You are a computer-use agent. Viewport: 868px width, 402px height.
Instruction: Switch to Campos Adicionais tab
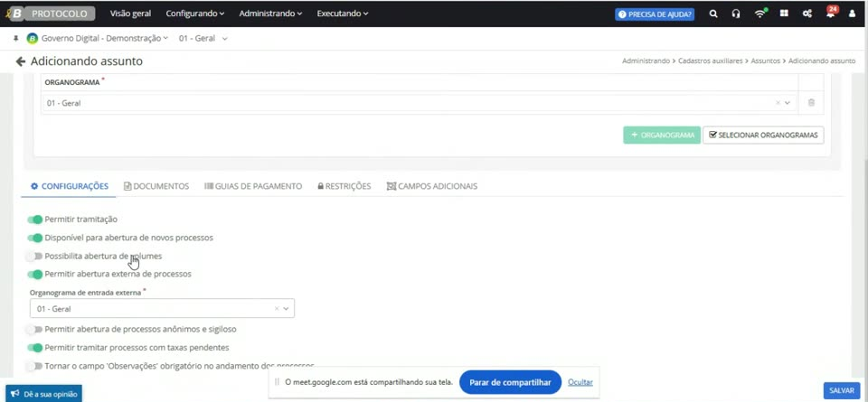[x=432, y=186]
